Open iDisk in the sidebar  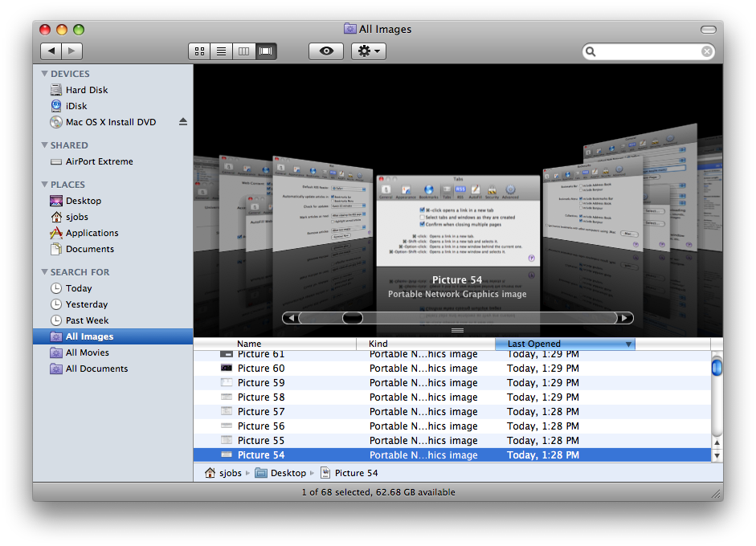click(112, 106)
